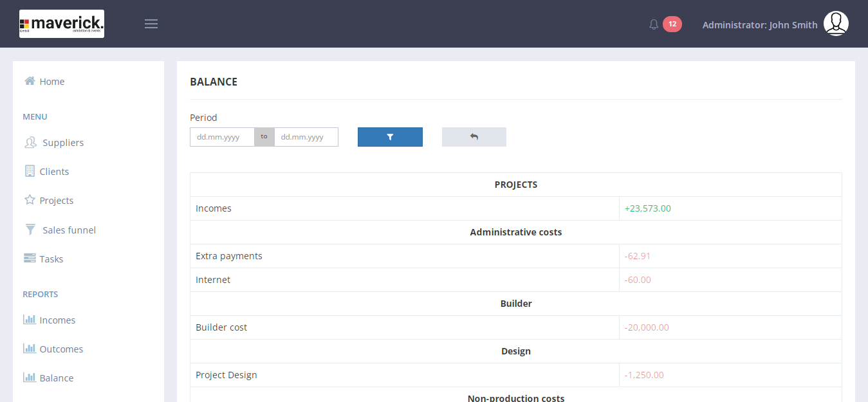Click the Home house icon

[30, 81]
